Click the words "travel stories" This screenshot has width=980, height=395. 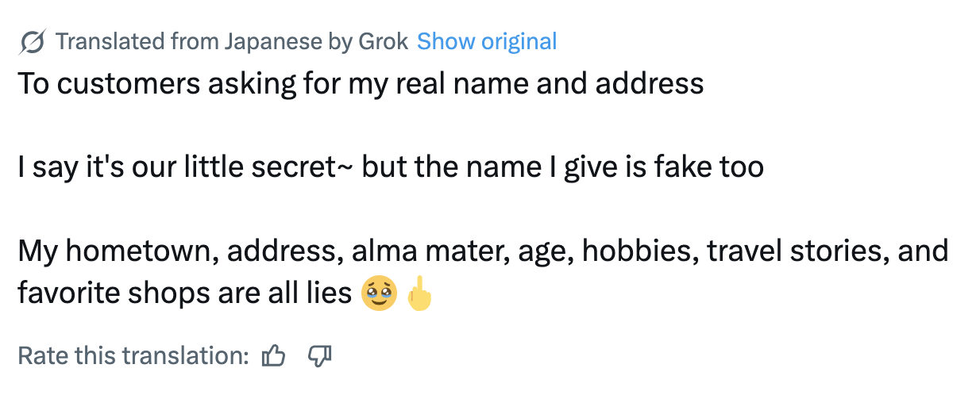coord(797,251)
